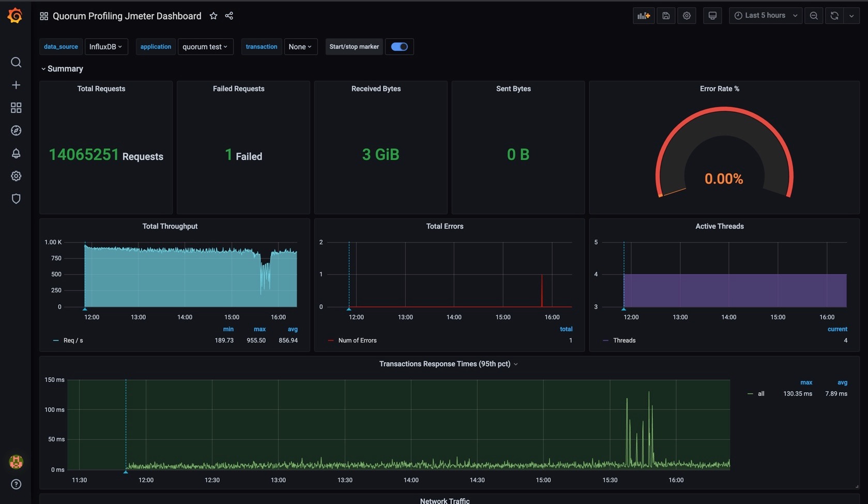
Task: Open dashboard settings gear in top bar
Action: coord(687,16)
